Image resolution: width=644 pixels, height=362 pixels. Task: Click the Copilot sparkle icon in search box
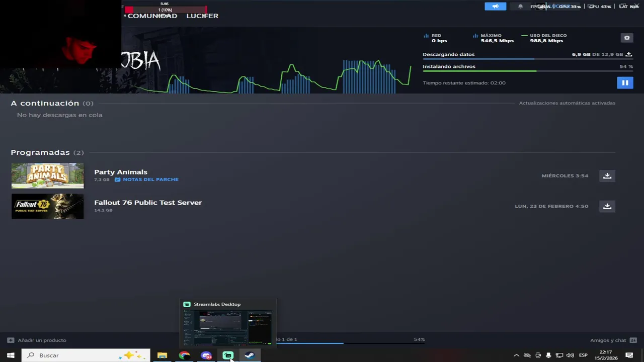[132, 355]
